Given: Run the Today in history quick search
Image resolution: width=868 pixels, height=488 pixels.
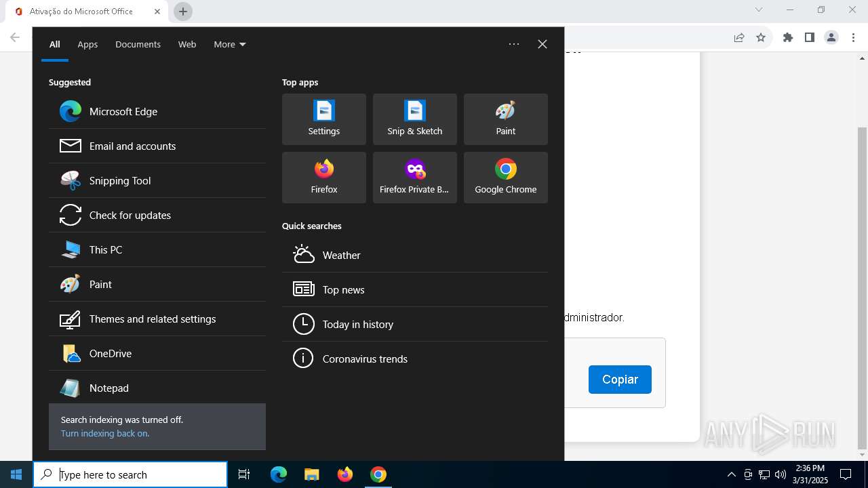Looking at the screenshot, I should pos(415,324).
